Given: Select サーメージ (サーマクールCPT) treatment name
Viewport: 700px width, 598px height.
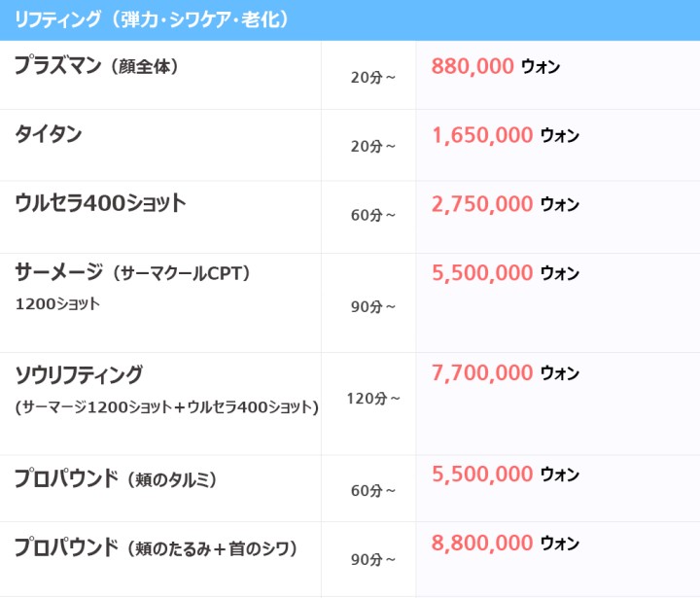Looking at the screenshot, I should pos(132,272).
